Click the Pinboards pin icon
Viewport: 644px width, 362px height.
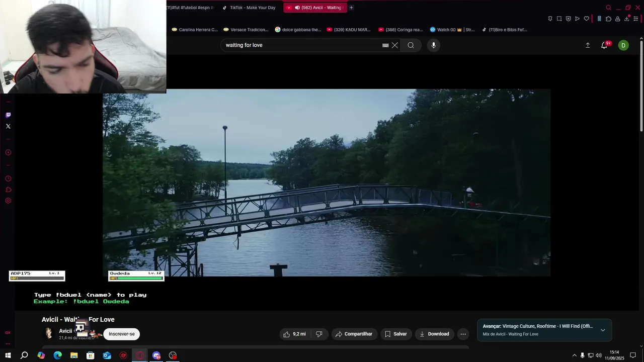pyautogui.click(x=550, y=19)
